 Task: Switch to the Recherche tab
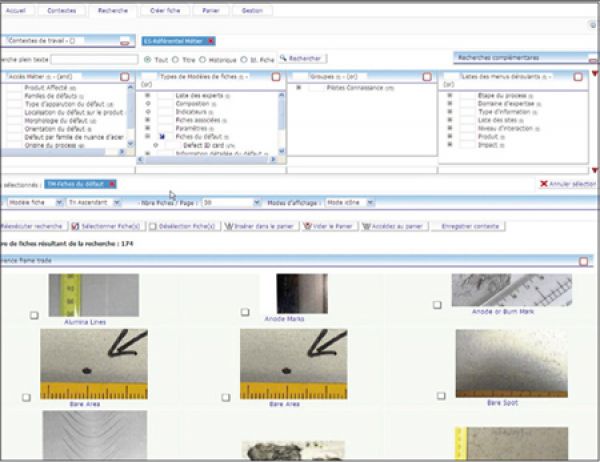[112, 10]
